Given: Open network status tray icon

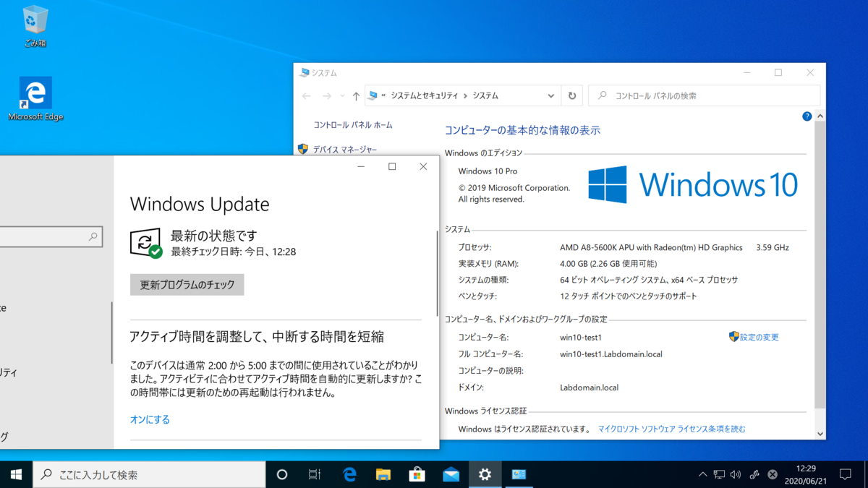Looking at the screenshot, I should (x=719, y=474).
